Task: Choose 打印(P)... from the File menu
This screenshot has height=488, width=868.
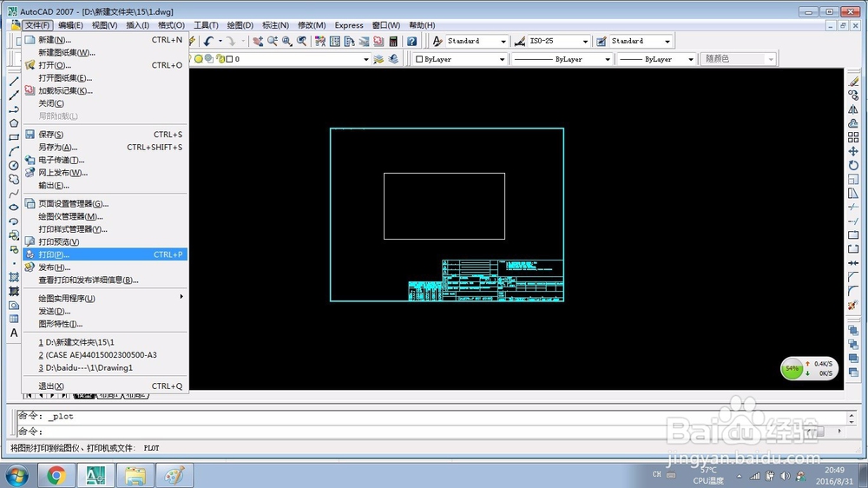Action: pos(105,254)
